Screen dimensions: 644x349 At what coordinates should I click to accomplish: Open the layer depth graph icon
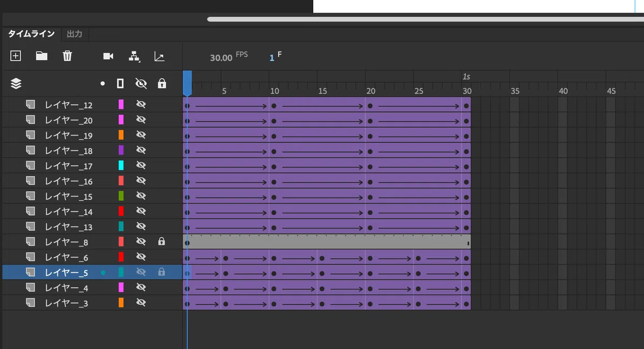pos(159,56)
